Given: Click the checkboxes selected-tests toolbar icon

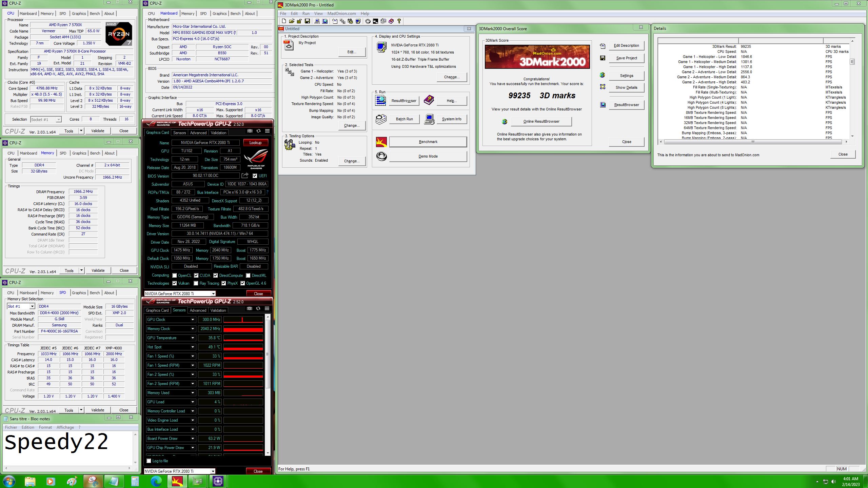Looking at the screenshot, I should [342, 21].
